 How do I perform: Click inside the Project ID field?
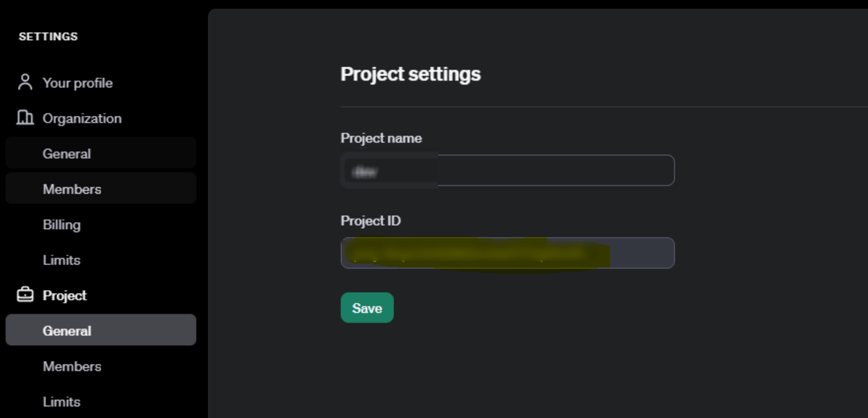click(x=507, y=253)
